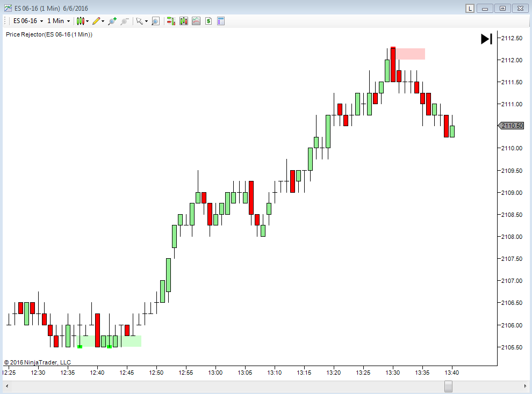Click the 2110.50 current price marker

[x=511, y=126]
